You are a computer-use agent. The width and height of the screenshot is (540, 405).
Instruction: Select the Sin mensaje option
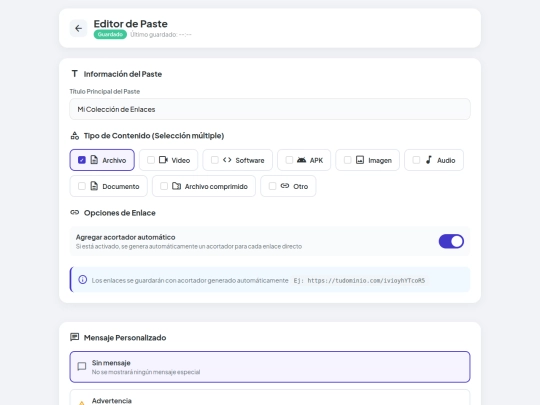pos(270,367)
